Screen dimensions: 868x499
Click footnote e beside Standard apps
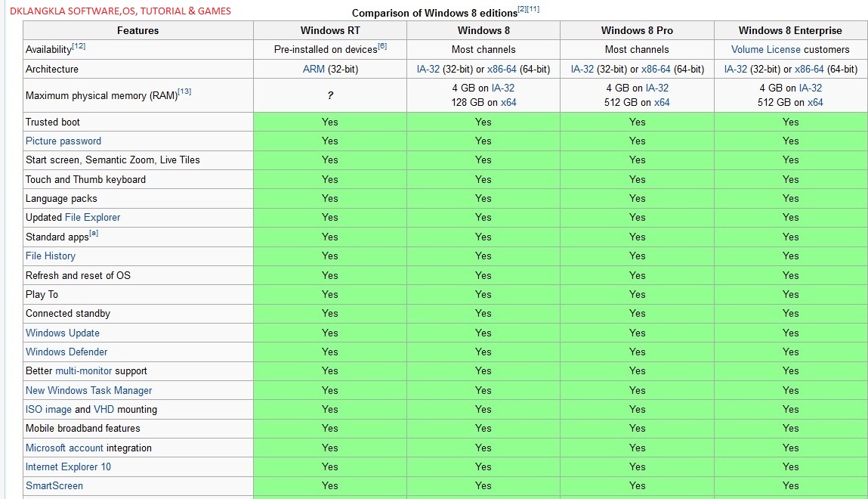(x=94, y=234)
